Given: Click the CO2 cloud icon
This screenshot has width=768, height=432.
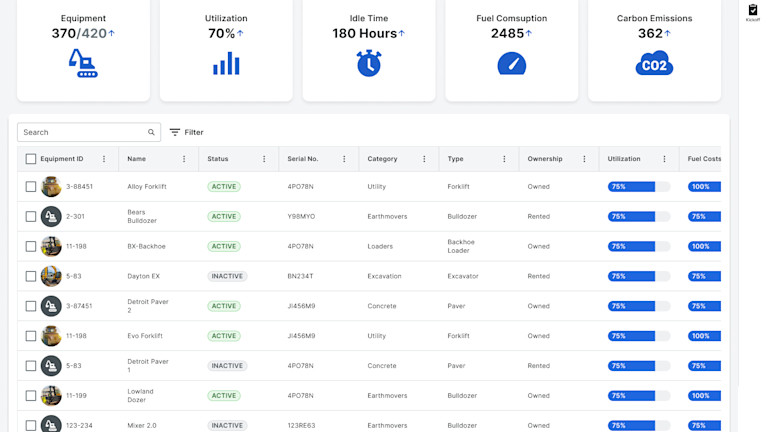Looking at the screenshot, I should pyautogui.click(x=654, y=63).
